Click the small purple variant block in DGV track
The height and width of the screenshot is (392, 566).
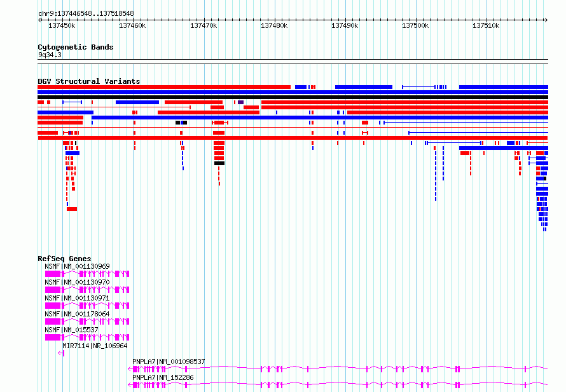click(x=241, y=102)
